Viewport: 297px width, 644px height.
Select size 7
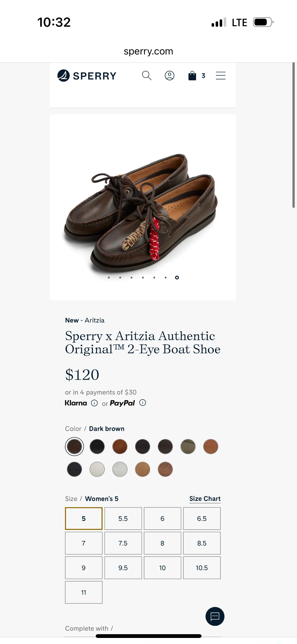coord(84,543)
